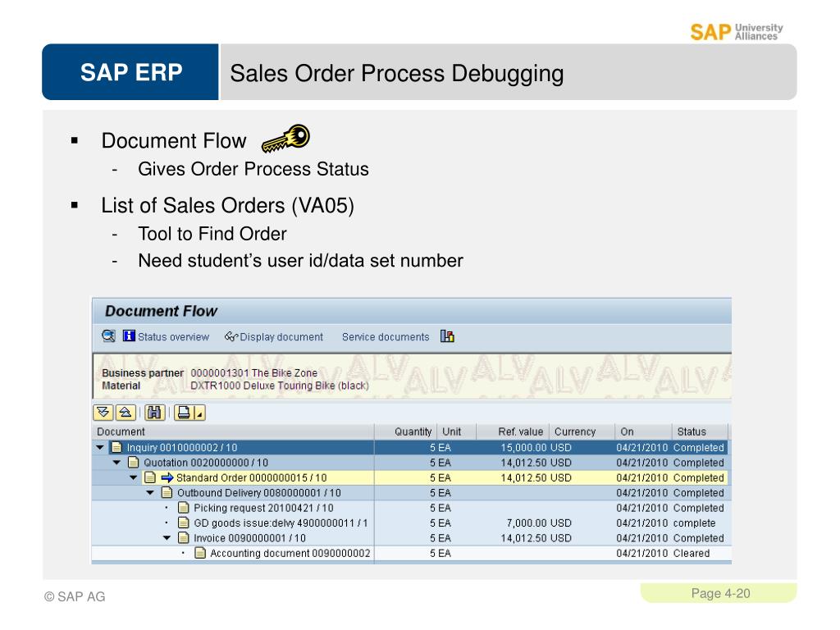Click the document icon of Accounting document row
Screen dimensions: 840x630
tap(200, 553)
